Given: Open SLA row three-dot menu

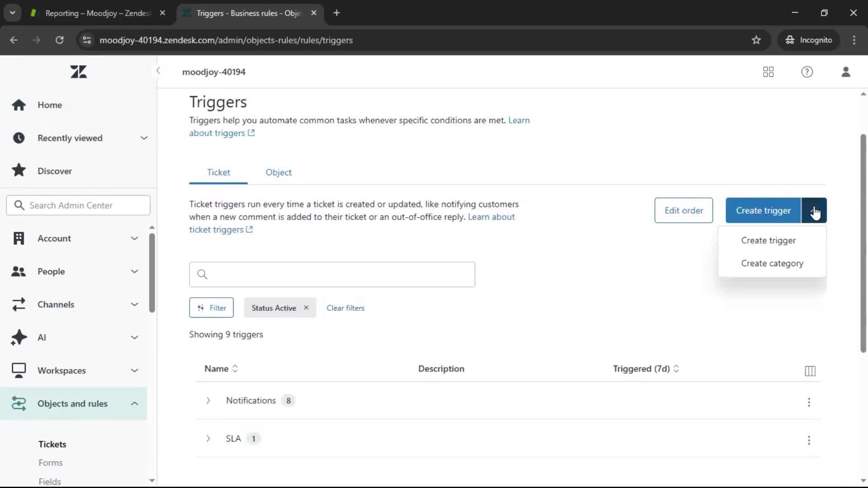Looking at the screenshot, I should click(809, 440).
